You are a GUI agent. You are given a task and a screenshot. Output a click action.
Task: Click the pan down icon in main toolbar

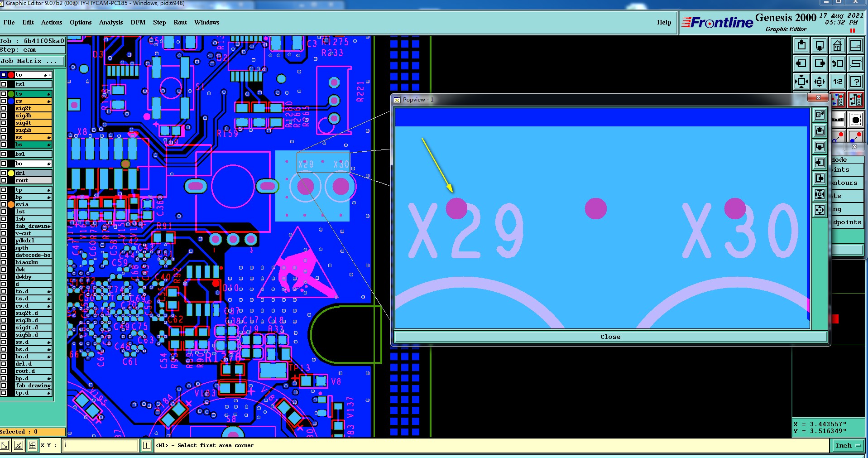click(820, 45)
